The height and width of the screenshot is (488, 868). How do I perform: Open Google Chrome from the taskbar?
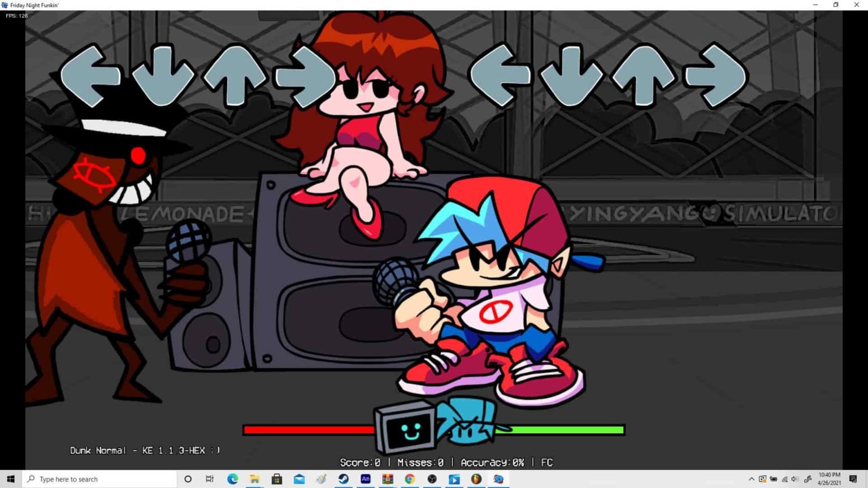410,479
